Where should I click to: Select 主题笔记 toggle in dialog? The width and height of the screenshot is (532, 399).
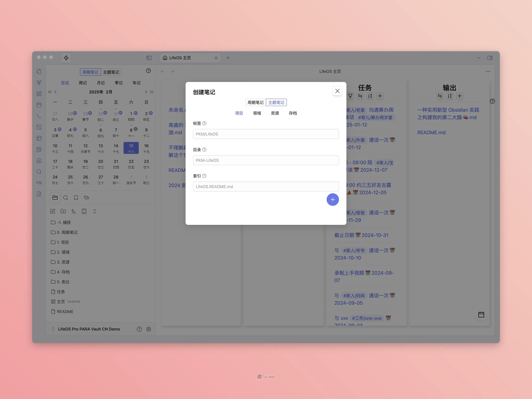276,102
